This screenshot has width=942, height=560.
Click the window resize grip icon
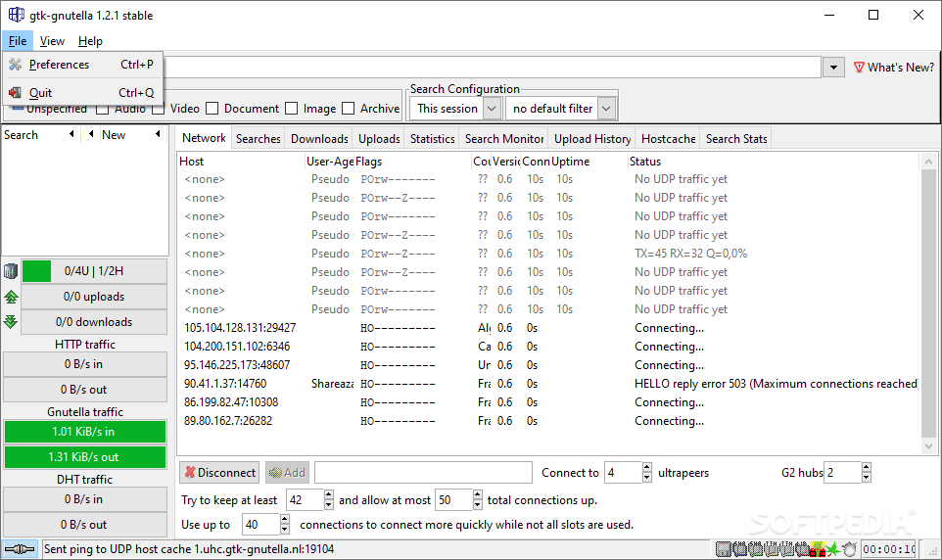tap(933, 551)
